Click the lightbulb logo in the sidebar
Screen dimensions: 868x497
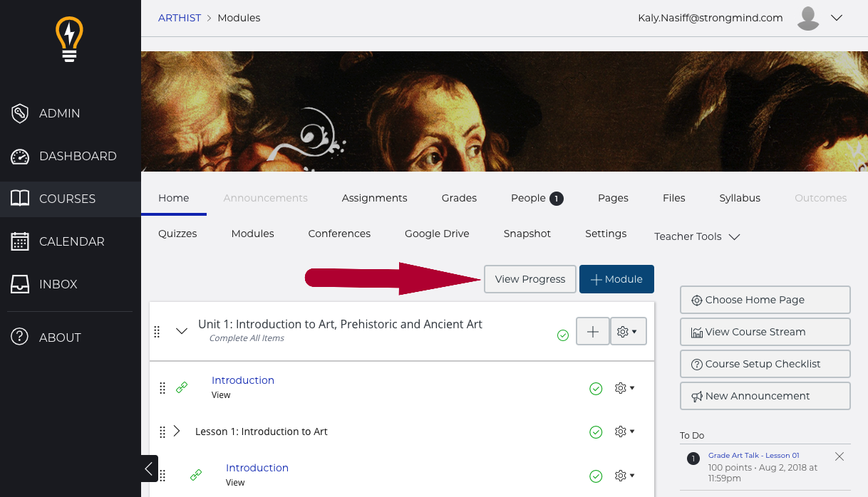70,39
